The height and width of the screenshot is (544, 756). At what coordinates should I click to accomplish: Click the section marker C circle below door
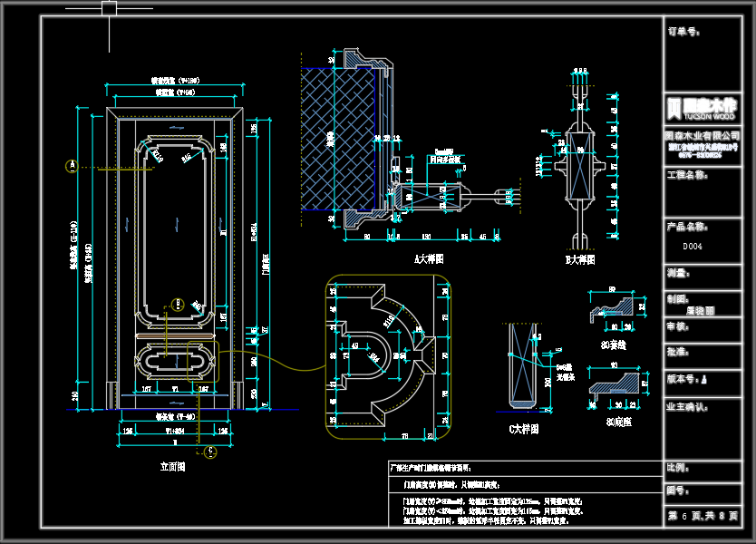(211, 450)
